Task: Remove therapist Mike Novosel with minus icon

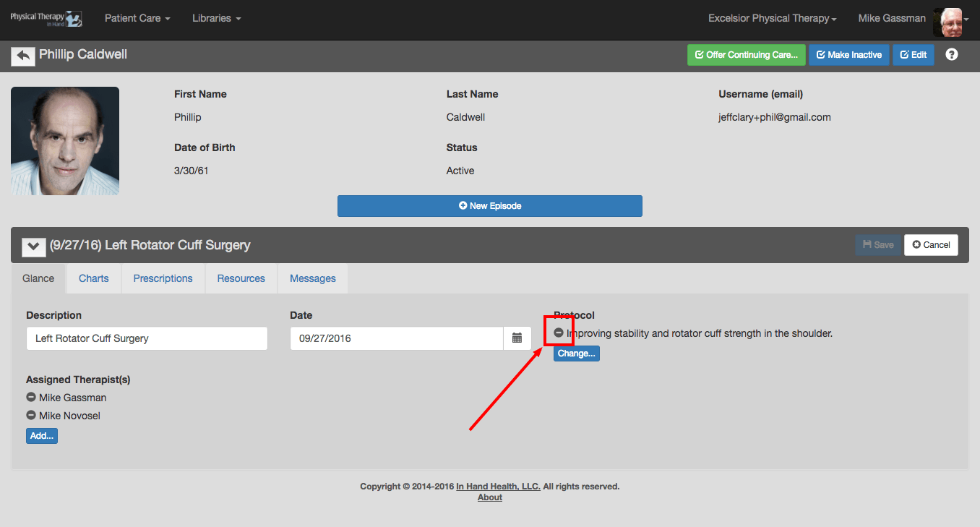Action: (31, 416)
